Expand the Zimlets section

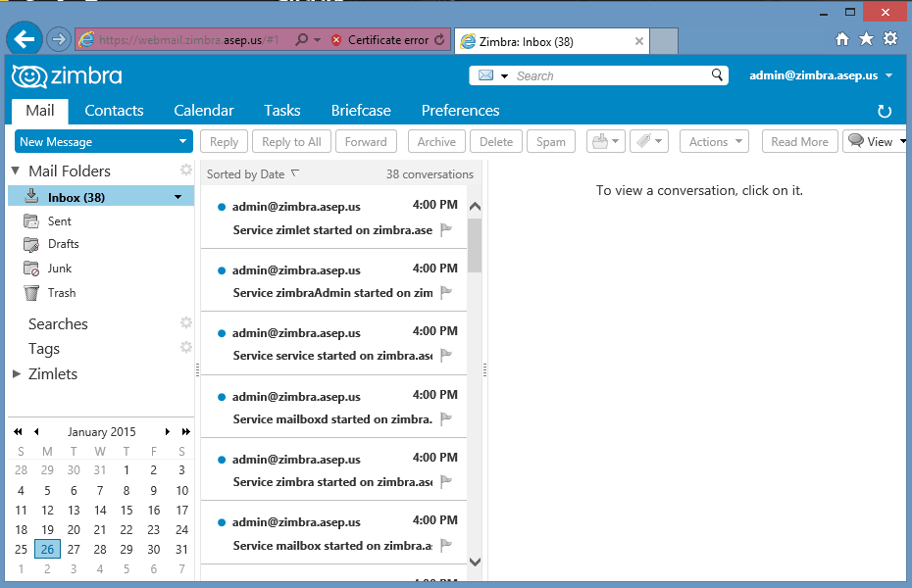pyautogui.click(x=17, y=373)
